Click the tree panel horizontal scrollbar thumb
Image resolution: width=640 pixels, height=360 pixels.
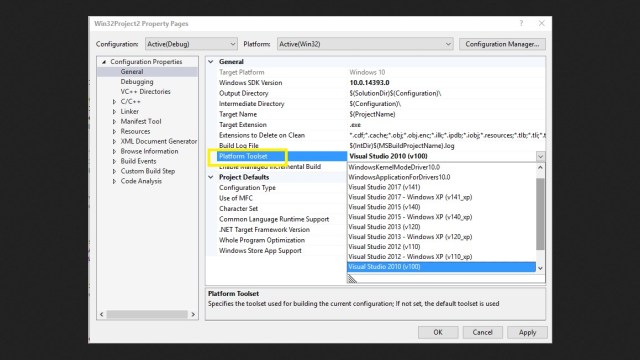147,314
